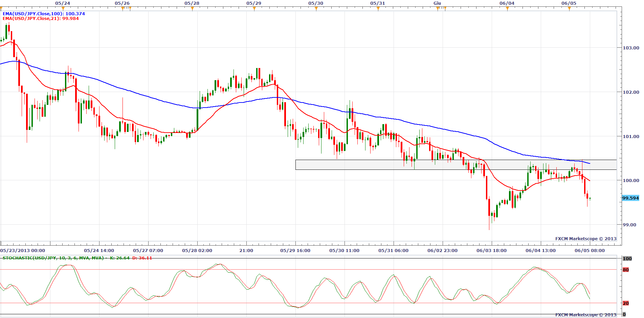
Task: Click the orange marker under 05/28
Action: coord(192,8)
